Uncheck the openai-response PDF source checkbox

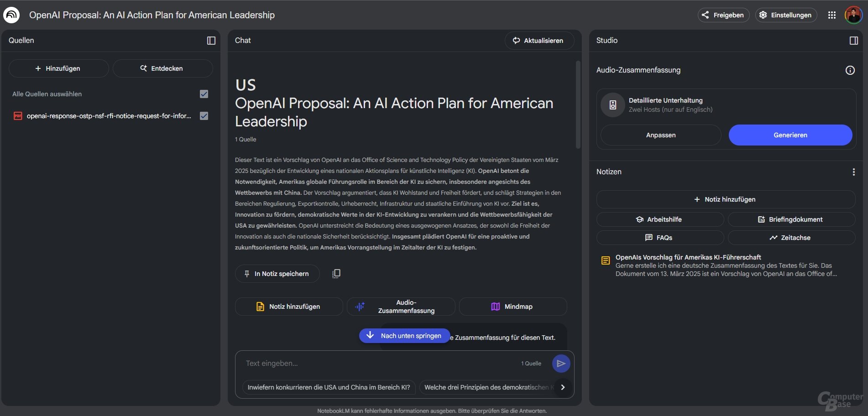point(204,116)
